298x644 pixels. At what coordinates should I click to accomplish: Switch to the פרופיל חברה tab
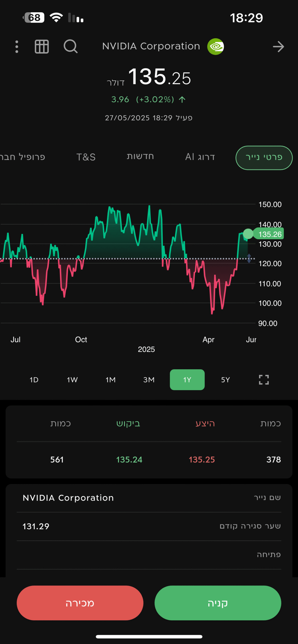pyautogui.click(x=23, y=157)
